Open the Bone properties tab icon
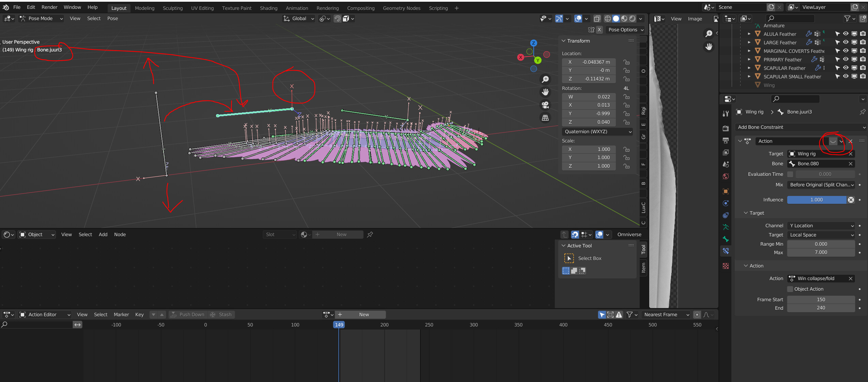Viewport: 868px width, 382px height. [726, 239]
